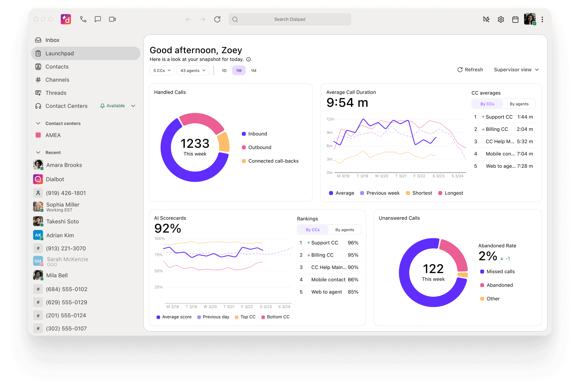The height and width of the screenshot is (392, 580).
Task: Open Inbox in the sidebar
Action: tap(85, 40)
